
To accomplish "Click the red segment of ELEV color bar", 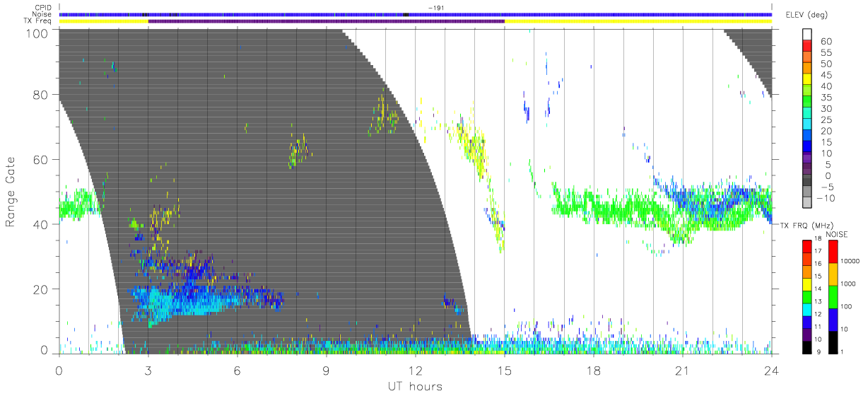I will click(807, 47).
